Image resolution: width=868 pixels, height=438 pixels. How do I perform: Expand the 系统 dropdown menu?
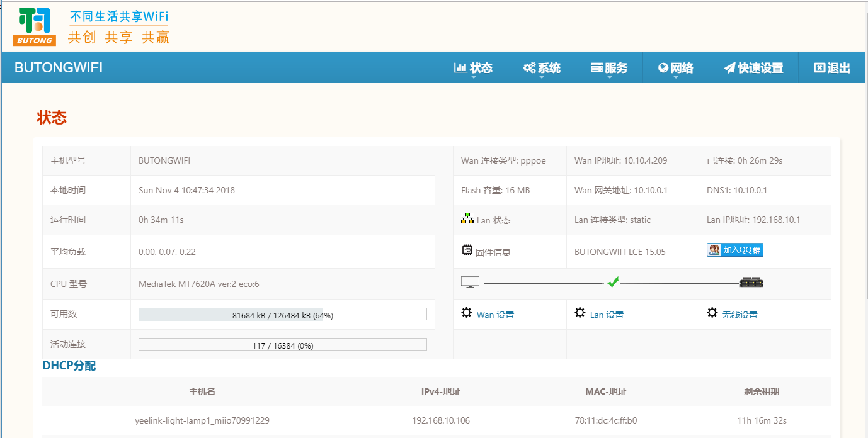pos(542,68)
